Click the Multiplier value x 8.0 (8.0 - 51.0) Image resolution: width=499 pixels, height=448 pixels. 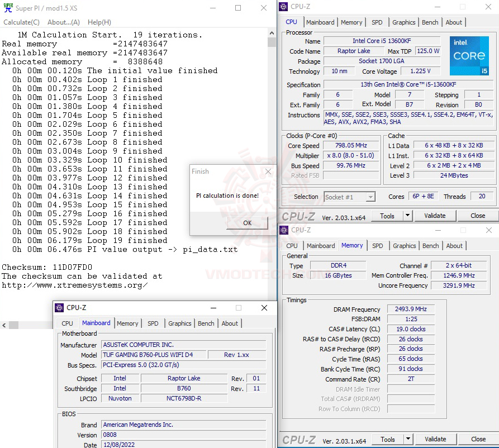click(x=351, y=156)
